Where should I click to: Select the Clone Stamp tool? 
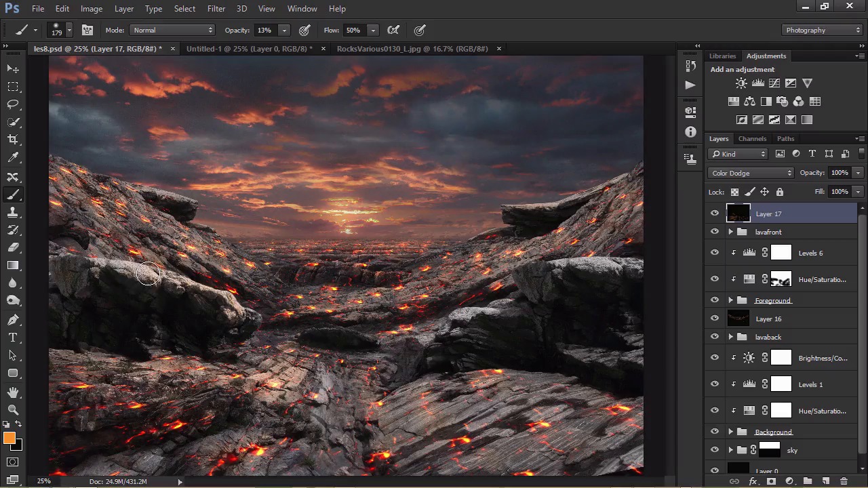[x=13, y=212]
